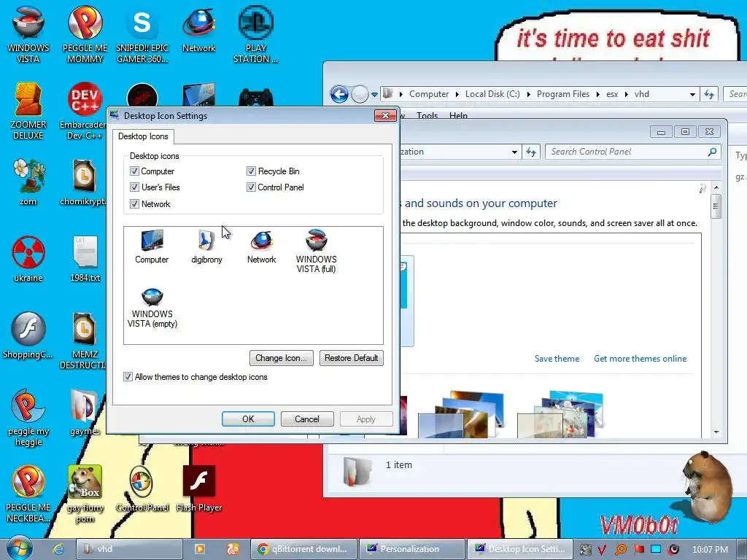Expand the vhd address bar history dropdown
Image resolution: width=747 pixels, height=560 pixels.
pos(692,94)
